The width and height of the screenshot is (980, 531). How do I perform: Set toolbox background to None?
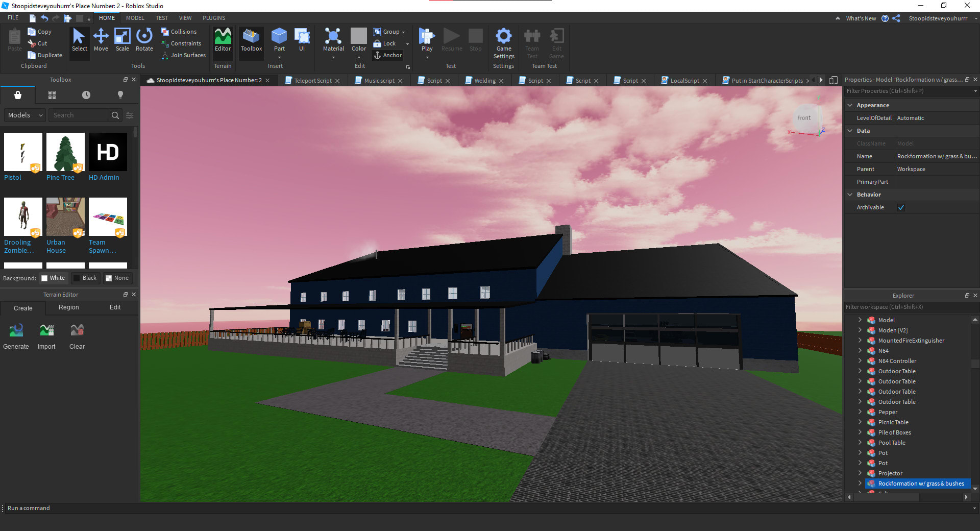click(117, 278)
